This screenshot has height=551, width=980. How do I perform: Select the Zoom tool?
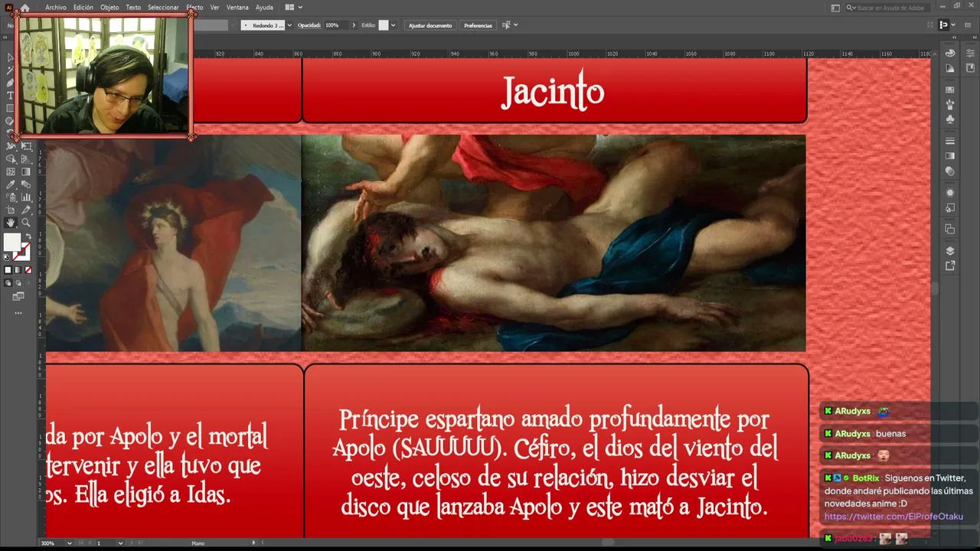click(25, 223)
